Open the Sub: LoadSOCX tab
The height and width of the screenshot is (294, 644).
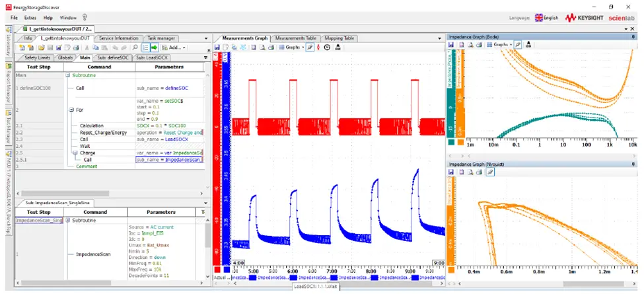152,58
